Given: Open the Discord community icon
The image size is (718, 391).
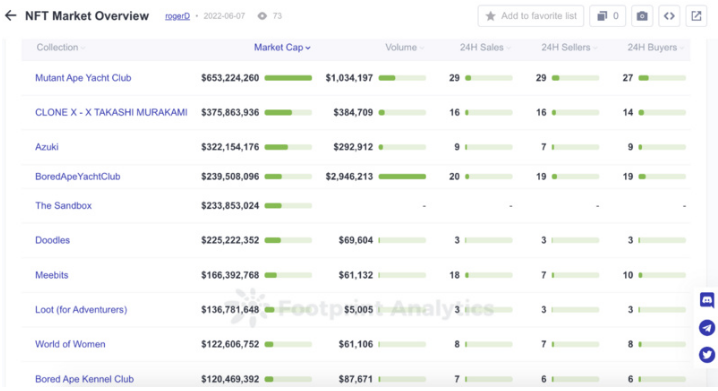Looking at the screenshot, I should (x=707, y=300).
